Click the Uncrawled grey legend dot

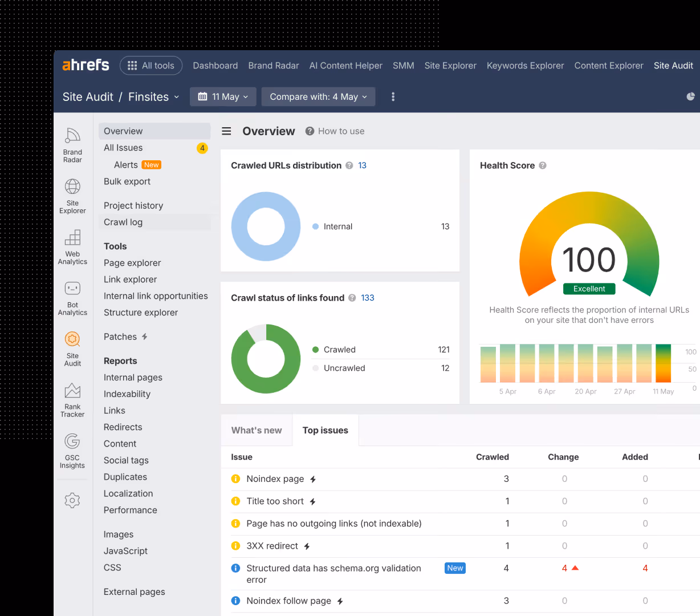click(x=315, y=368)
